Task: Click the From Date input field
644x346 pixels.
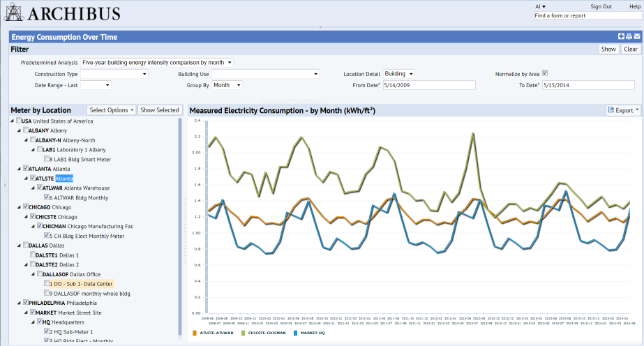Action: [x=428, y=85]
